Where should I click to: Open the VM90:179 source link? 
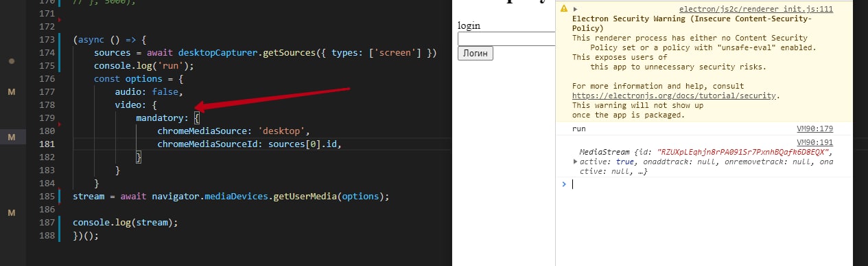814,129
